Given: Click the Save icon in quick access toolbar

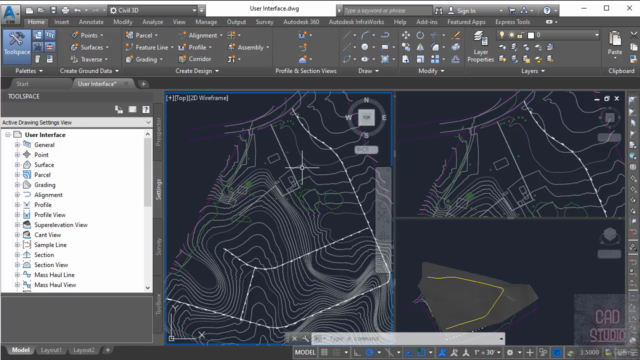Looking at the screenshot, I should [53, 10].
